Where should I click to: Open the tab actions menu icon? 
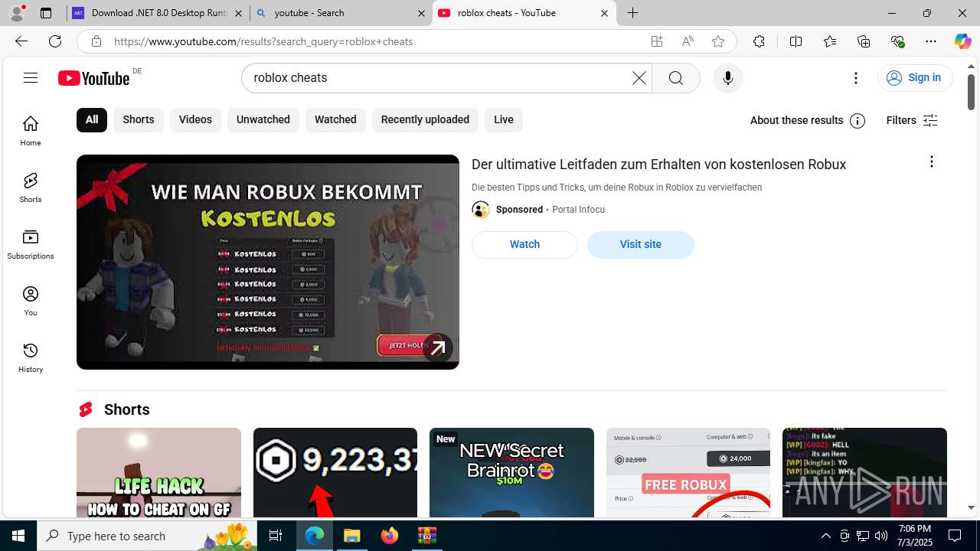pyautogui.click(x=46, y=13)
